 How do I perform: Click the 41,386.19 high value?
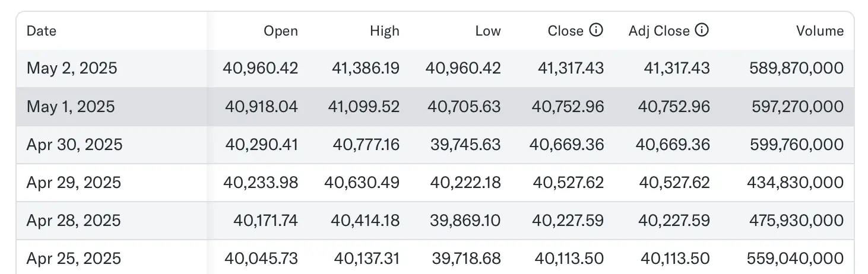[363, 68]
